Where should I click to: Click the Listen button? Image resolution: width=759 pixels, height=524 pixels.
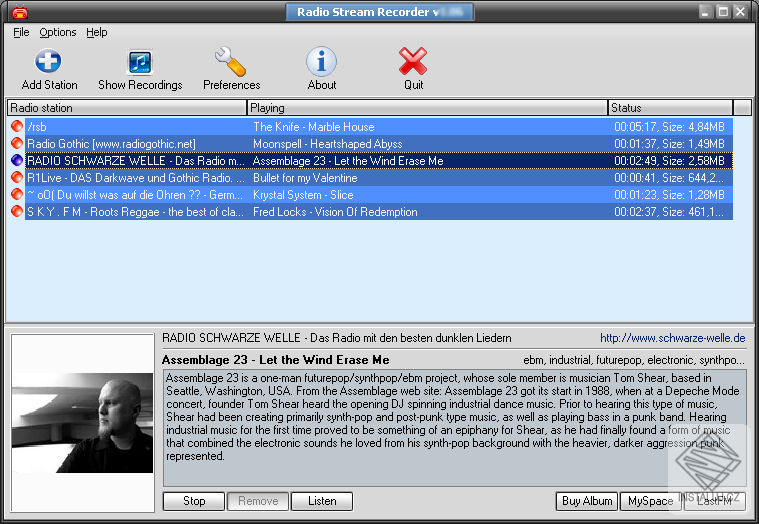pos(322,501)
